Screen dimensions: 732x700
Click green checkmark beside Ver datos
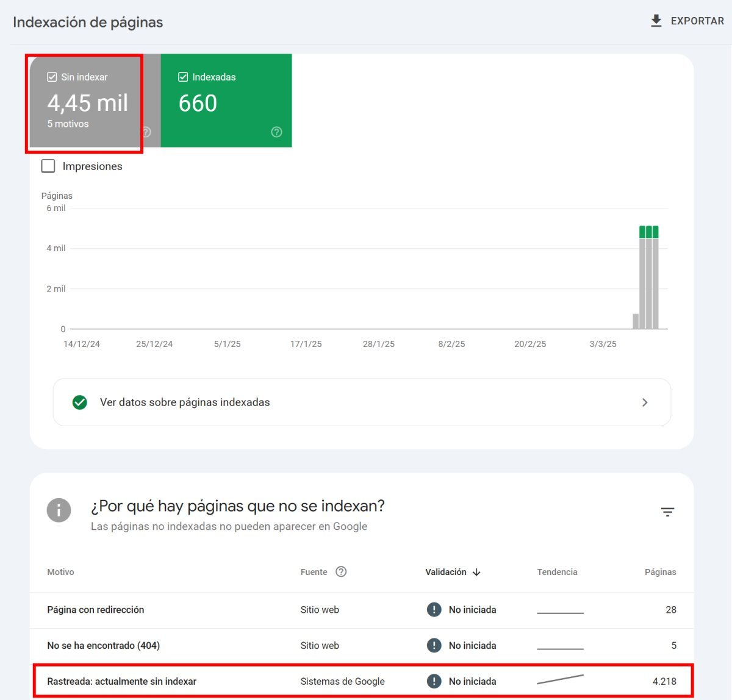click(80, 402)
